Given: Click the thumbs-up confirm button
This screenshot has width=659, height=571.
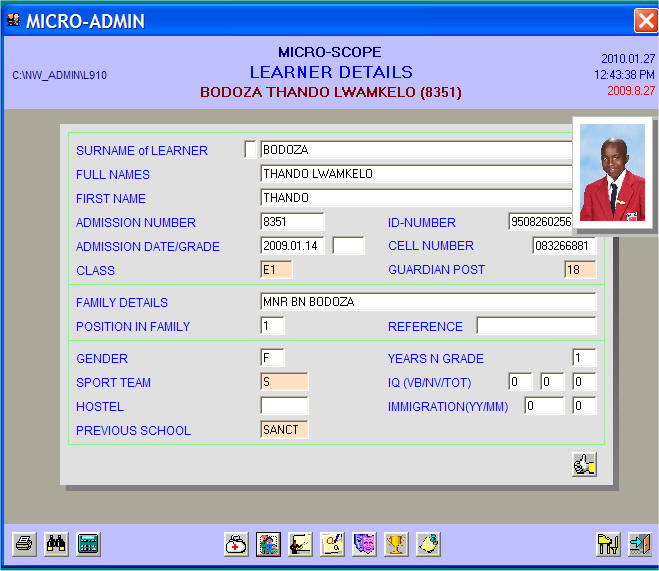Looking at the screenshot, I should point(584,464).
